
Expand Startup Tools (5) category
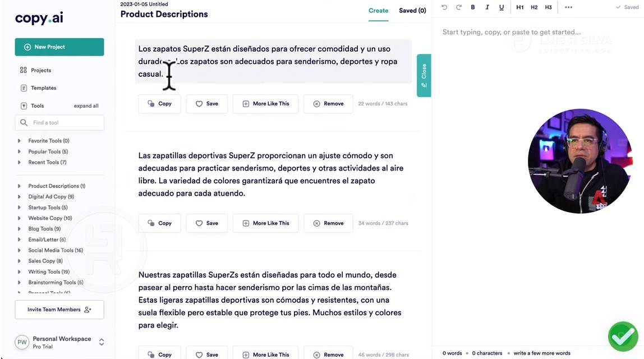(x=43, y=208)
